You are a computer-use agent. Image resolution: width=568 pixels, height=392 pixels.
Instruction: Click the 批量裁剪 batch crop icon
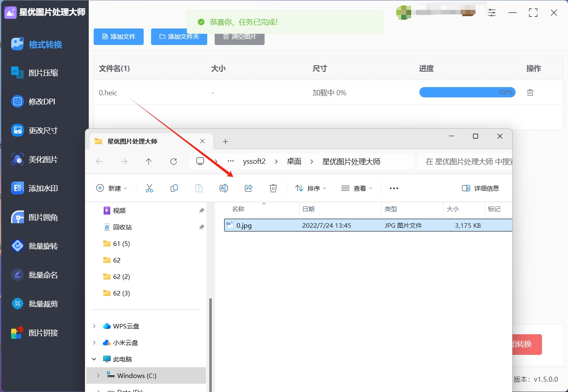[x=17, y=304]
